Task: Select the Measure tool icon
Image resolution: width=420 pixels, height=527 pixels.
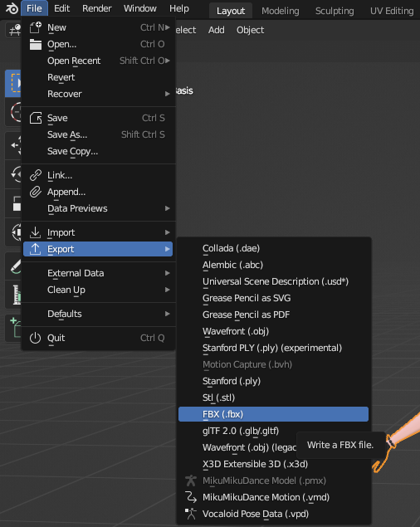Action: (15, 295)
